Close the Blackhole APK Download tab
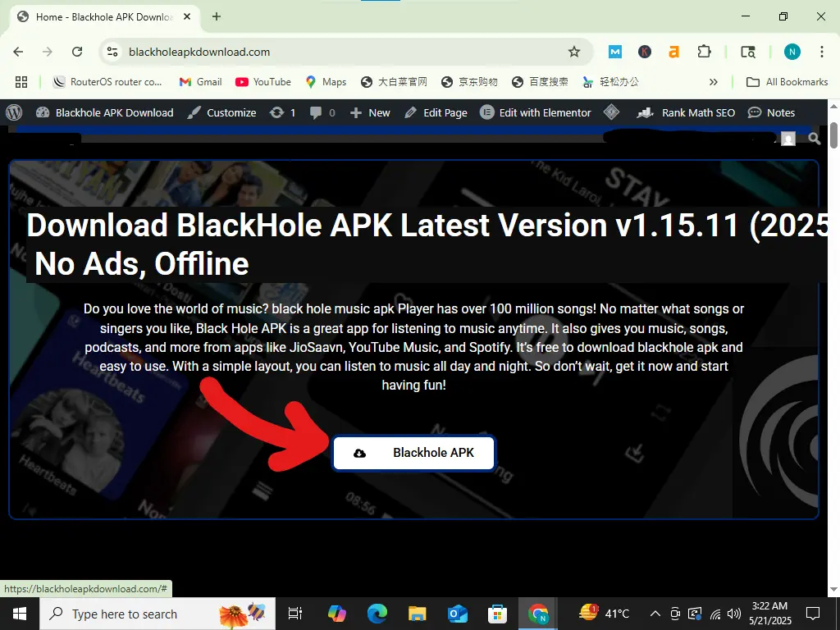840x630 pixels. 187,16
